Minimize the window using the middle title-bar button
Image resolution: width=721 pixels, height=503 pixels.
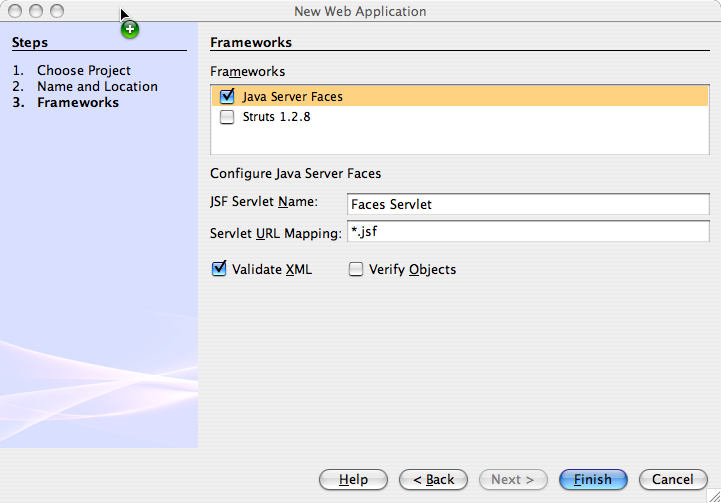36,11
